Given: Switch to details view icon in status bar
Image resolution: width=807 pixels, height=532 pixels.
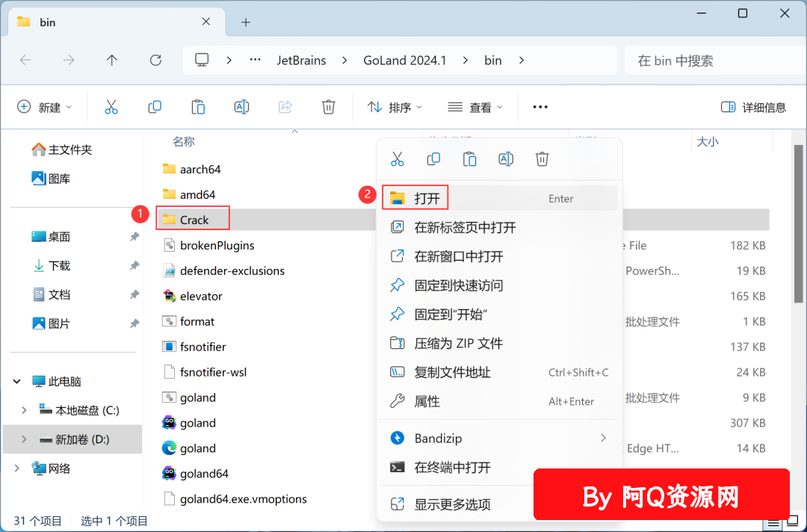Looking at the screenshot, I should pos(773,524).
